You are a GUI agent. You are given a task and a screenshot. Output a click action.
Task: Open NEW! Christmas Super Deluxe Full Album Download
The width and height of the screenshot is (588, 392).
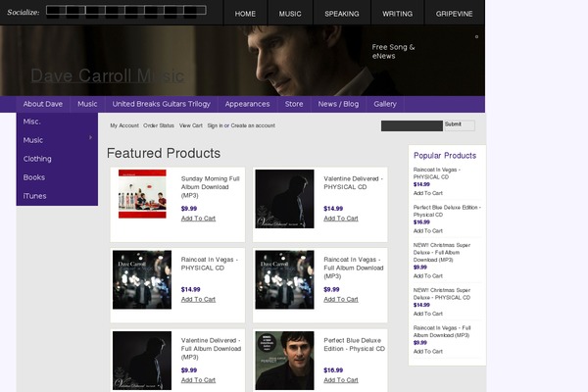pyautogui.click(x=442, y=252)
